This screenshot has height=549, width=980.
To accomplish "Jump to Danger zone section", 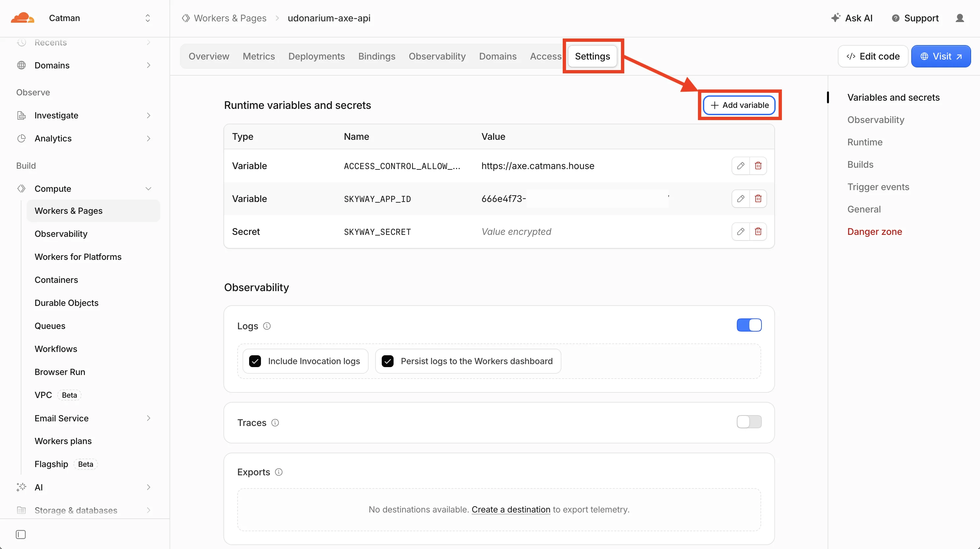I will pos(875,232).
